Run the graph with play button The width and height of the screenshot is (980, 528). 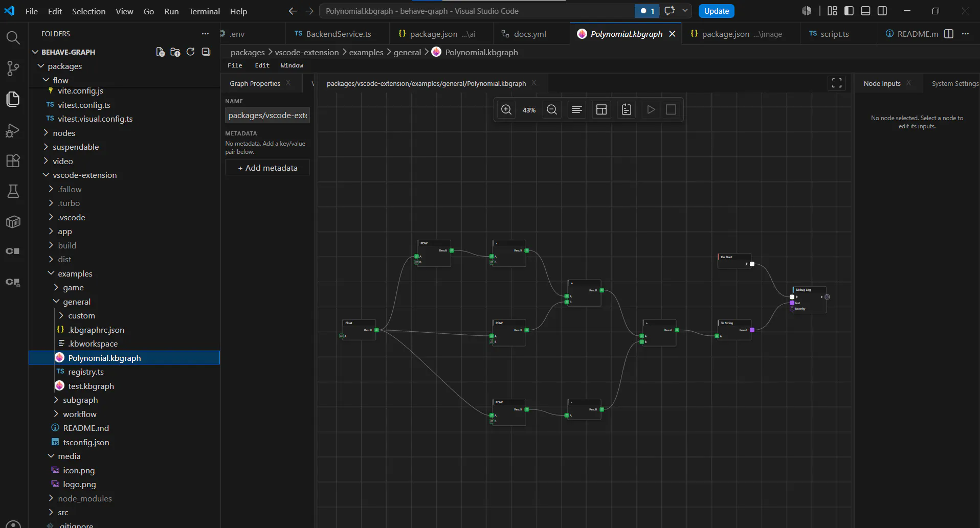click(x=651, y=110)
